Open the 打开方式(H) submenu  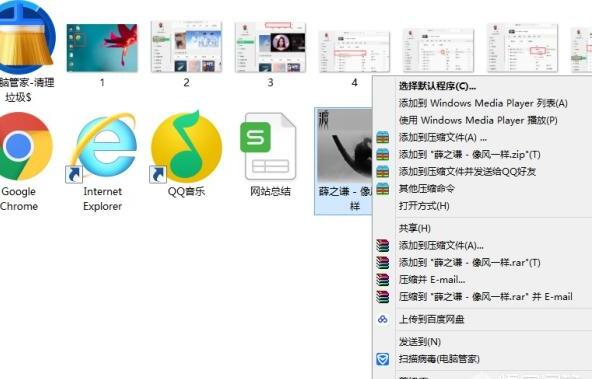pyautogui.click(x=424, y=206)
